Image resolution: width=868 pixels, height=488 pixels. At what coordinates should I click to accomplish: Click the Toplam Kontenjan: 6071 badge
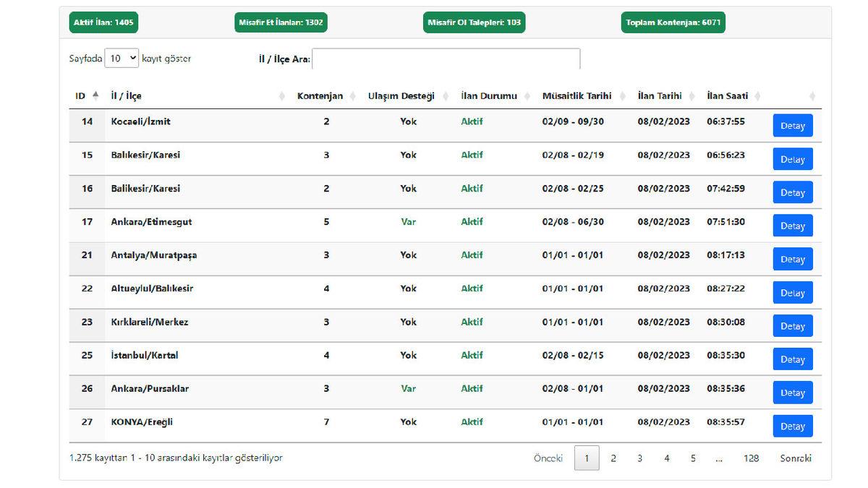(673, 22)
